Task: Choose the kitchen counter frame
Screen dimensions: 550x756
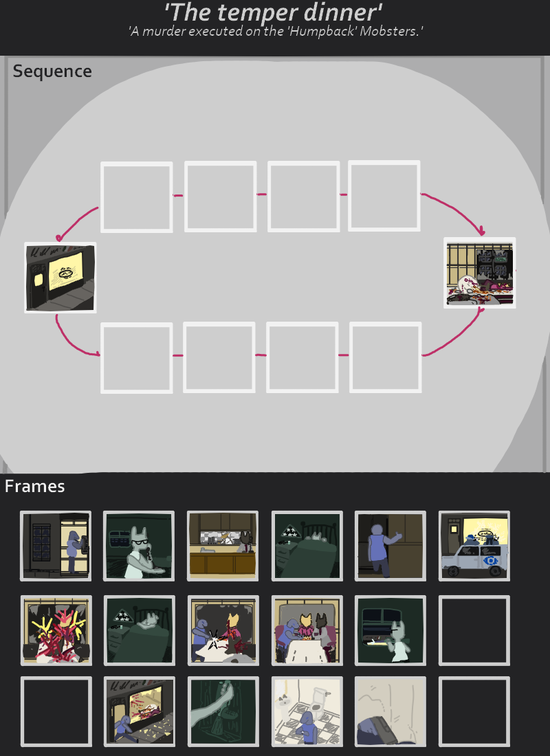Action: 223,546
